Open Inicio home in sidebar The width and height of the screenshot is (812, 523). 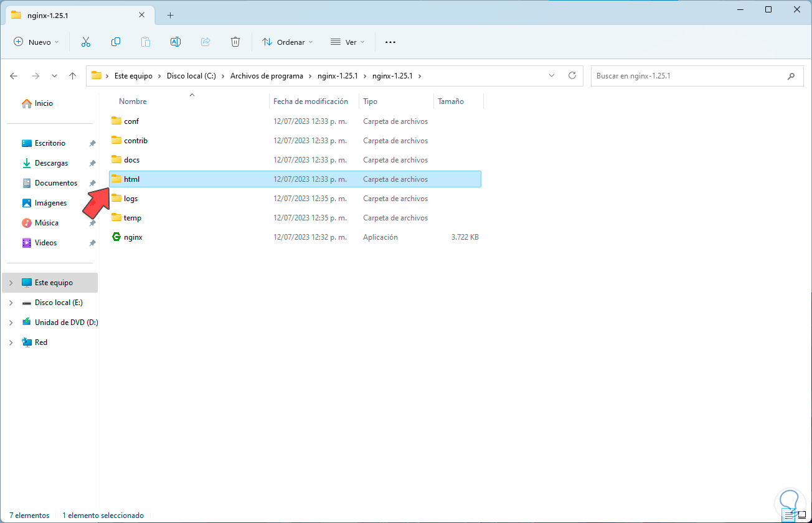(37, 103)
